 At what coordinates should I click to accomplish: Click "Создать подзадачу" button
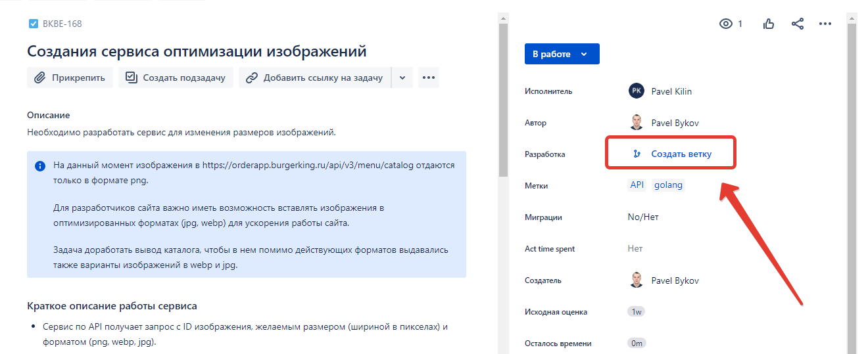176,77
